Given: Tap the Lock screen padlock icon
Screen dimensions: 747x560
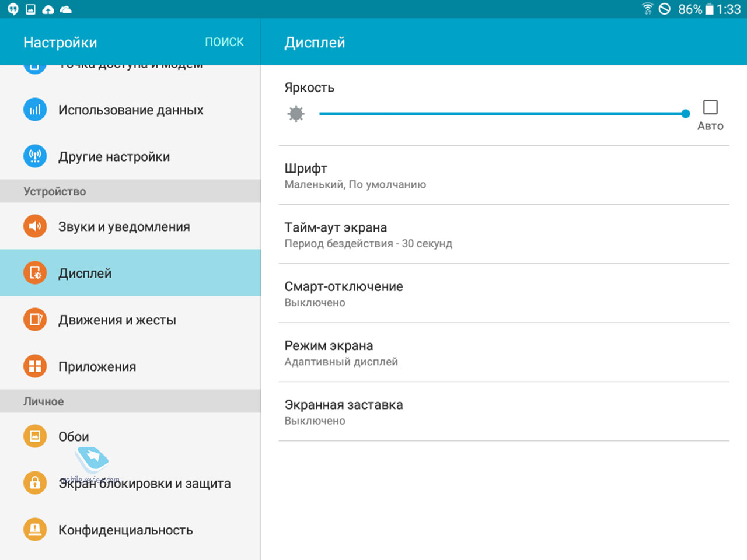Looking at the screenshot, I should 35,483.
